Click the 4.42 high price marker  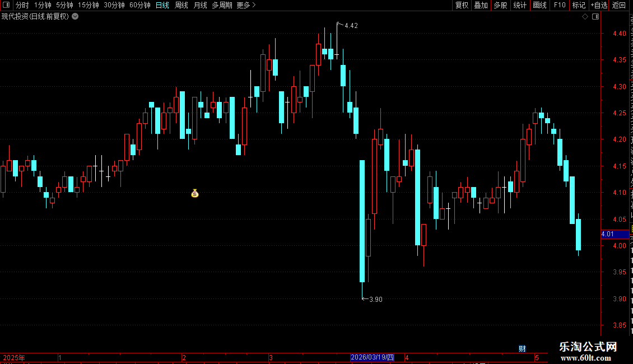coord(351,26)
